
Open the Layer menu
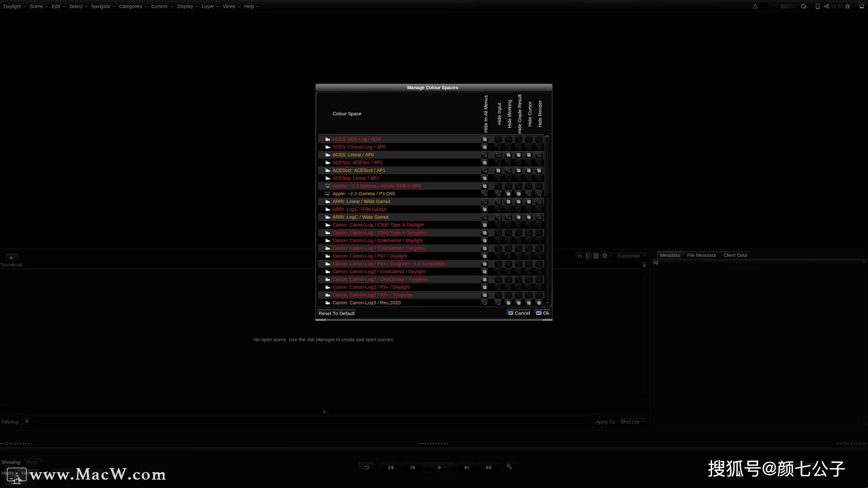tap(210, 6)
